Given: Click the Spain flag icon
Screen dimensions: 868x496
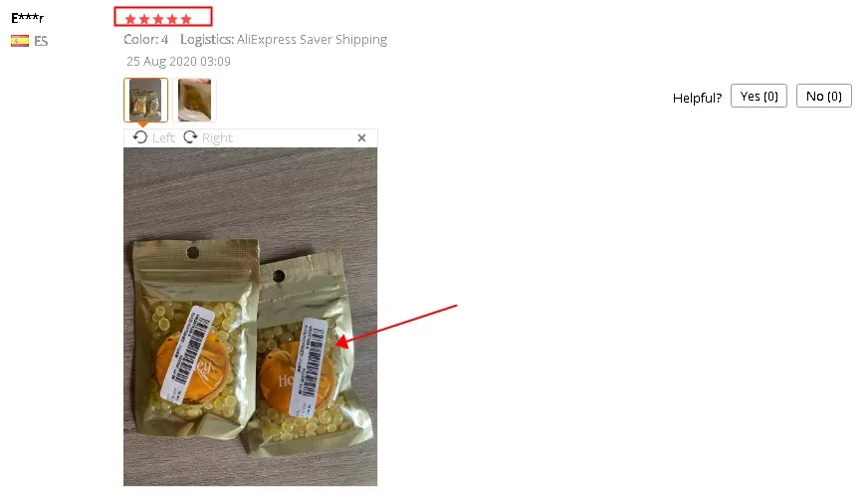Looking at the screenshot, I should point(20,41).
